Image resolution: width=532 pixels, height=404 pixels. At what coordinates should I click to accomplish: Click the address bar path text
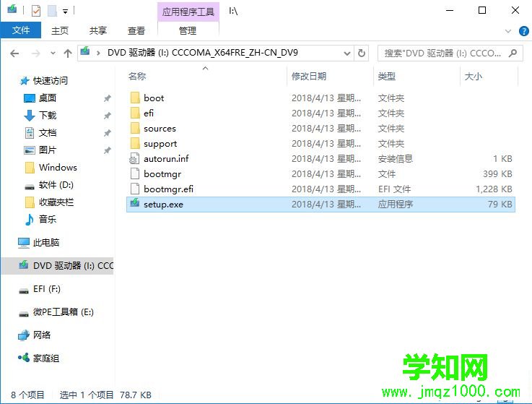coord(203,53)
